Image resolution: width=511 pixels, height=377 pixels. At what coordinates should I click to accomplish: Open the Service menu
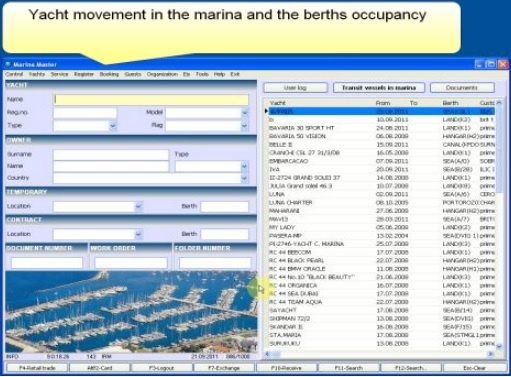click(x=59, y=74)
